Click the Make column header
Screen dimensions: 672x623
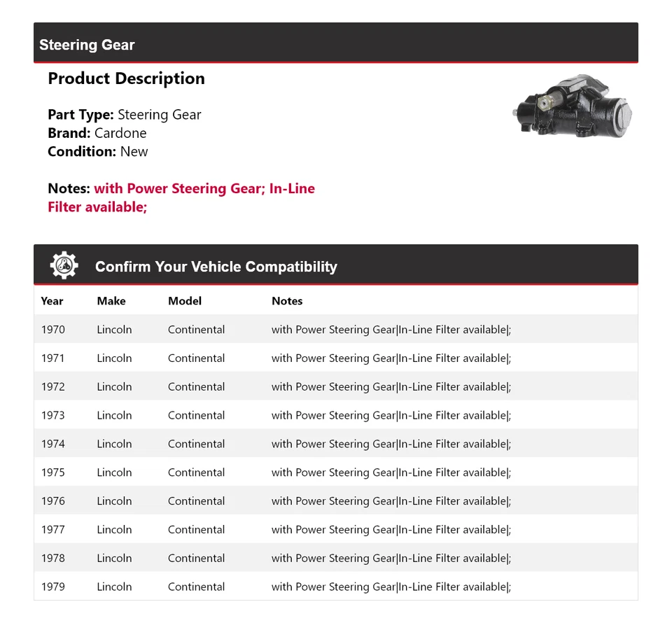tap(111, 301)
